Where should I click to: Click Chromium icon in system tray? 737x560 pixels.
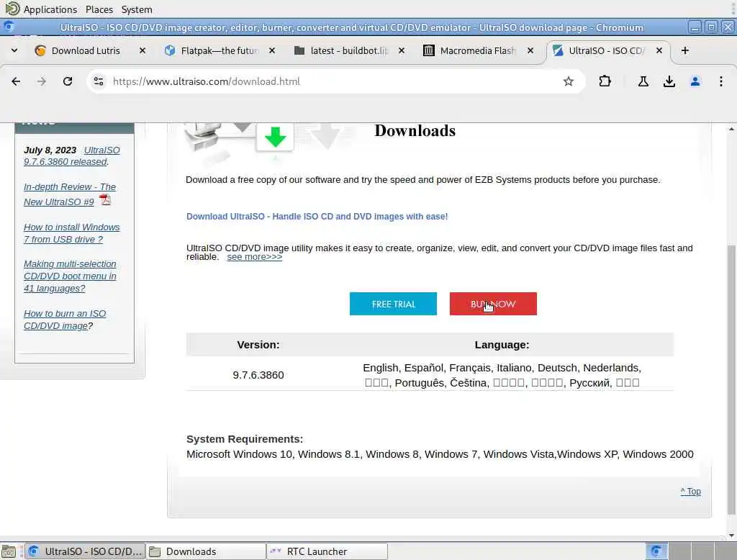coord(656,551)
